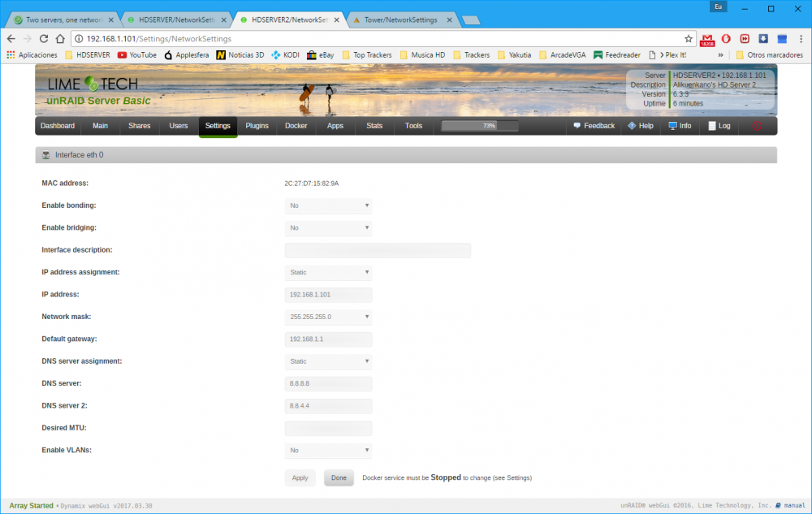
Task: Open the Docker menu
Action: point(296,126)
